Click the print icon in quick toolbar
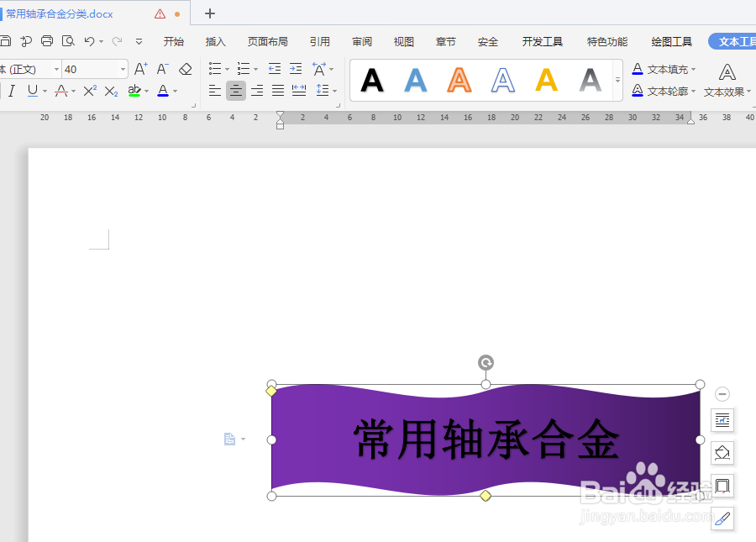 click(47, 41)
